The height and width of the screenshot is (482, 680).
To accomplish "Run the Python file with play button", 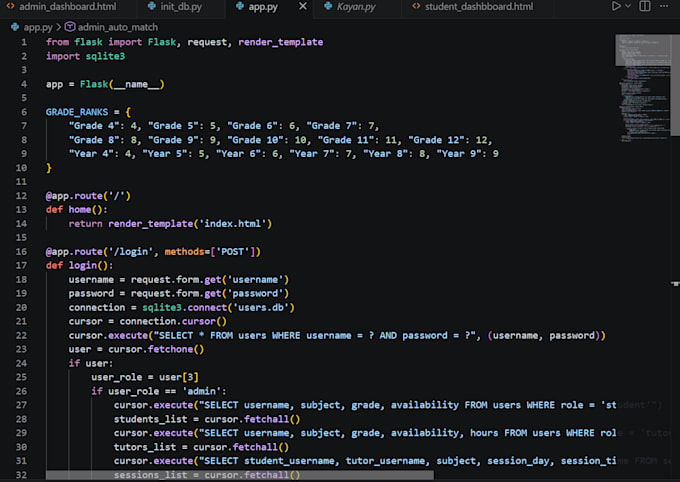I will [x=615, y=6].
